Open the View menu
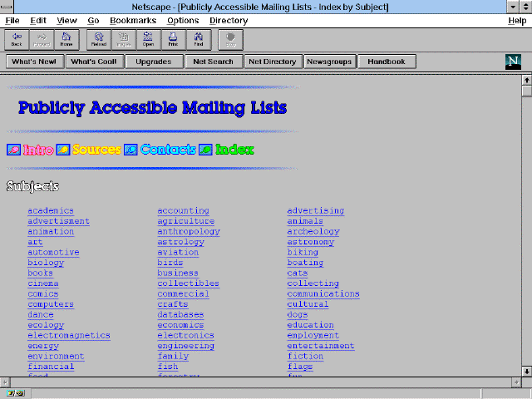 (x=66, y=21)
